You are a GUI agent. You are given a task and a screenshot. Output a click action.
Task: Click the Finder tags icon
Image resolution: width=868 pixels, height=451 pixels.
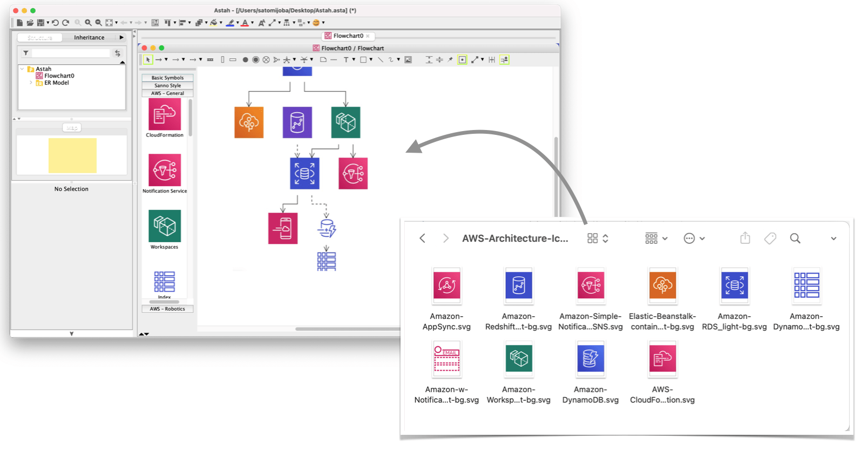click(770, 238)
